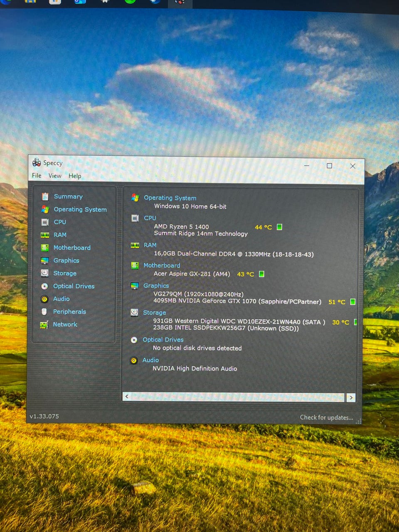Click the Audio speaker icon in summary pane
Viewport: 399px width, 532px height.
(134, 360)
